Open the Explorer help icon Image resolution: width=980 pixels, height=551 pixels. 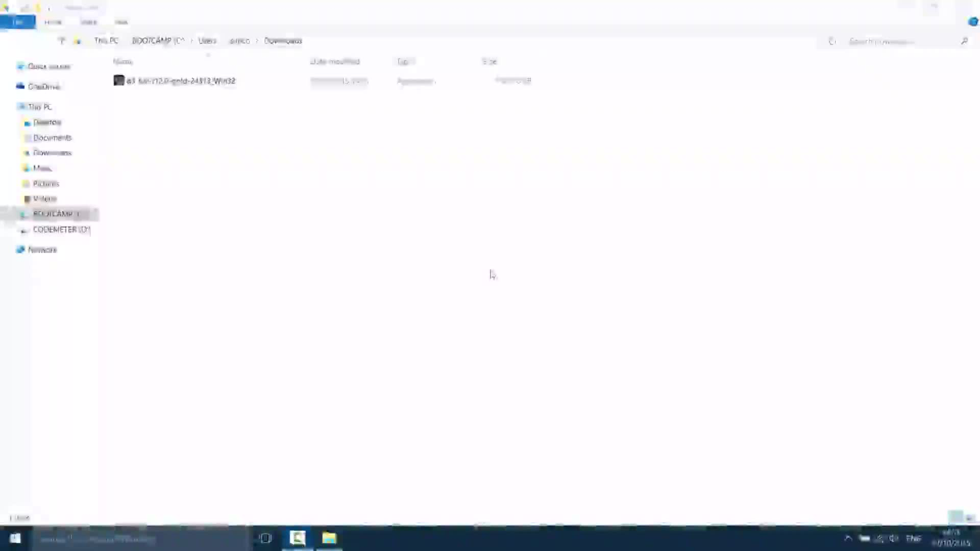973,22
